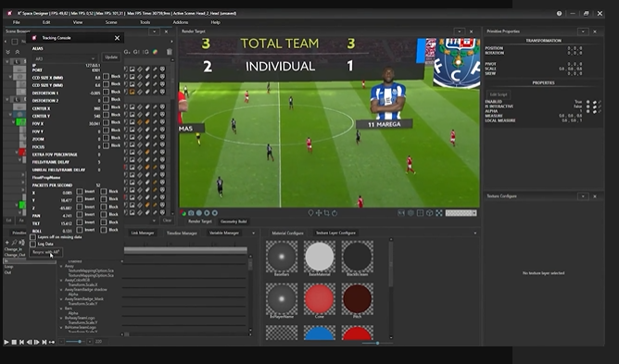Select the move/translate gizmo icon
619x364 pixels.
pos(319,213)
